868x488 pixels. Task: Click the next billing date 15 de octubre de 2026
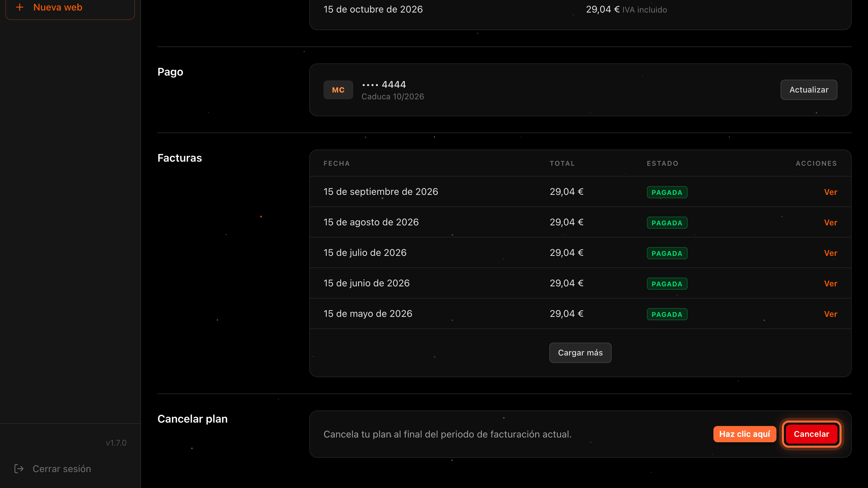tap(373, 9)
